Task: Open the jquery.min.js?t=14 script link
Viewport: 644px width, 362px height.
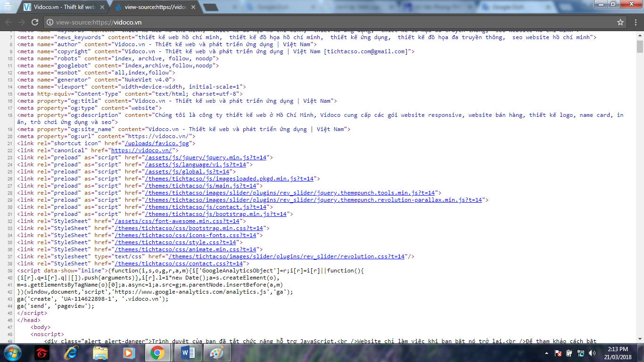Action: pyautogui.click(x=206, y=157)
